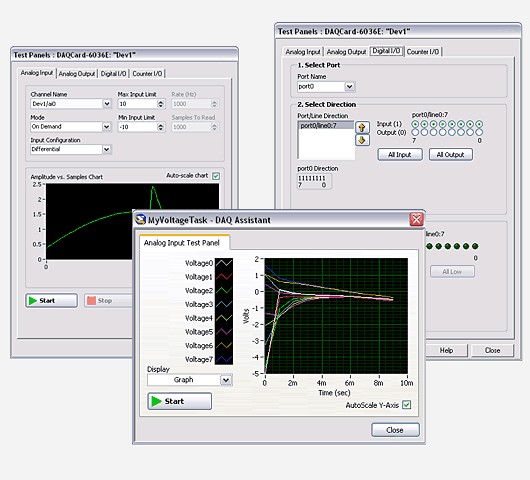Image resolution: width=530 pixels, height=480 pixels.
Task: Click the Voltage2 green plot legend icon
Action: 224,290
